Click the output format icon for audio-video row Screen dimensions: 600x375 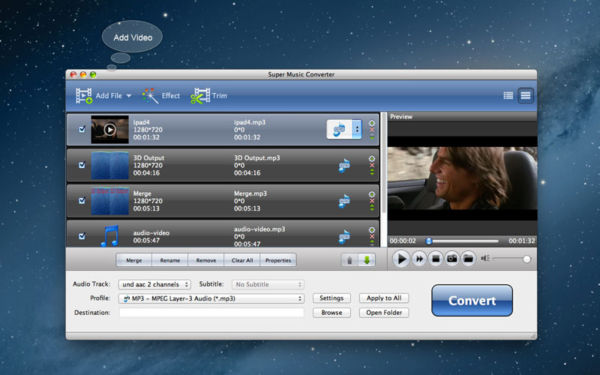(344, 236)
